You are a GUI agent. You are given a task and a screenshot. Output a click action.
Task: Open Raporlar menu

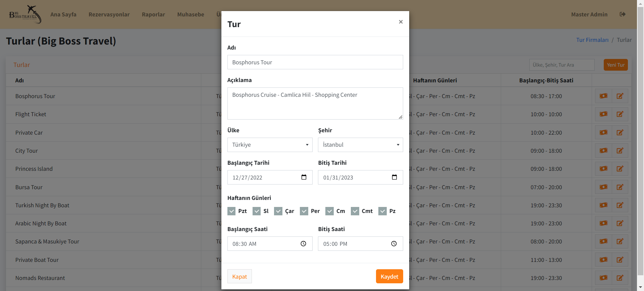153,14
